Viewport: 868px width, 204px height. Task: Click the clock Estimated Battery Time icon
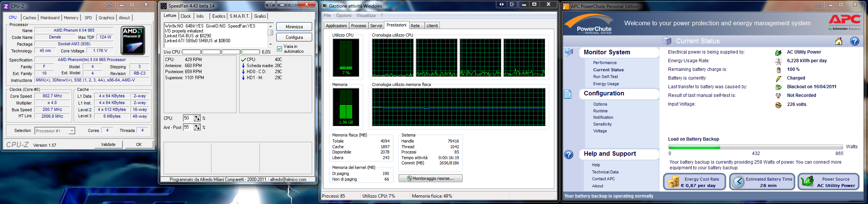(738, 182)
